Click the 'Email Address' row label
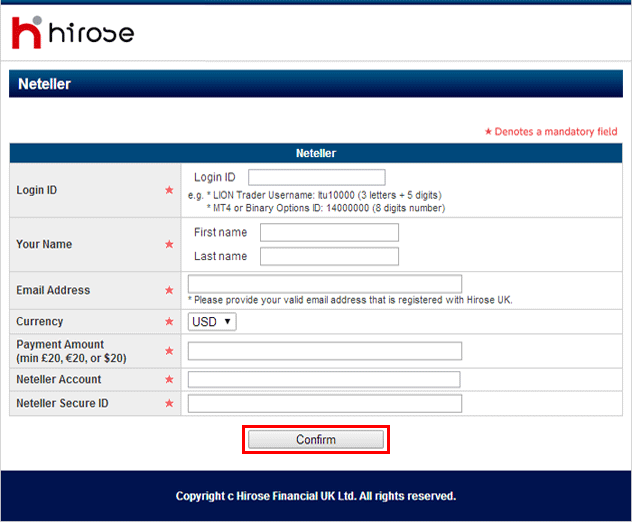632x522 pixels. coord(53,290)
